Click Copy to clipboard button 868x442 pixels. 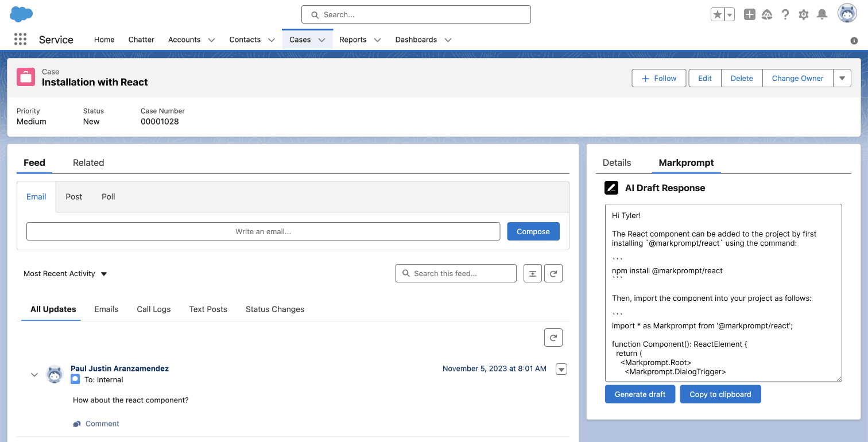point(720,394)
